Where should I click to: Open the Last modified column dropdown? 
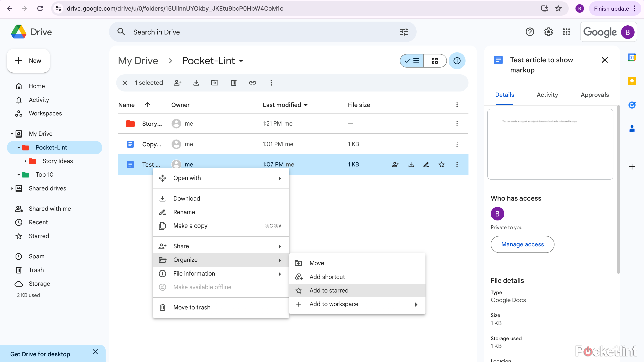(306, 105)
